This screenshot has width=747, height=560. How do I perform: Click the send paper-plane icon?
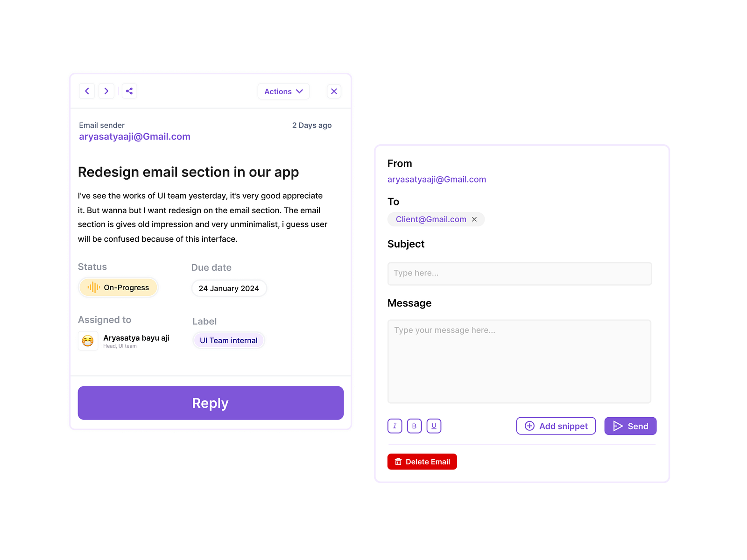click(x=618, y=426)
